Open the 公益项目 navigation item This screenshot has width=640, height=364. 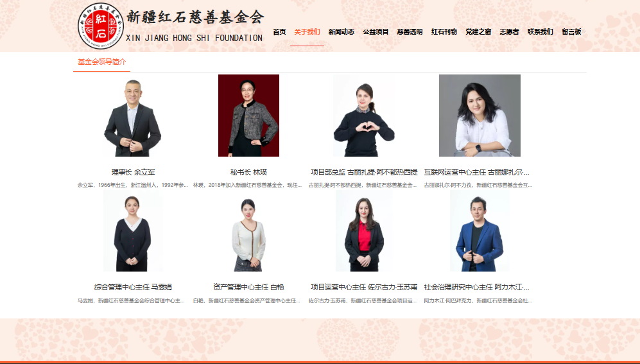pyautogui.click(x=376, y=32)
